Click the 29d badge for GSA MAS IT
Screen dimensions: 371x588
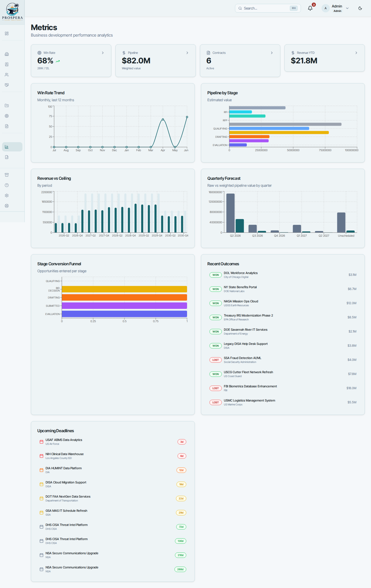pyautogui.click(x=181, y=513)
